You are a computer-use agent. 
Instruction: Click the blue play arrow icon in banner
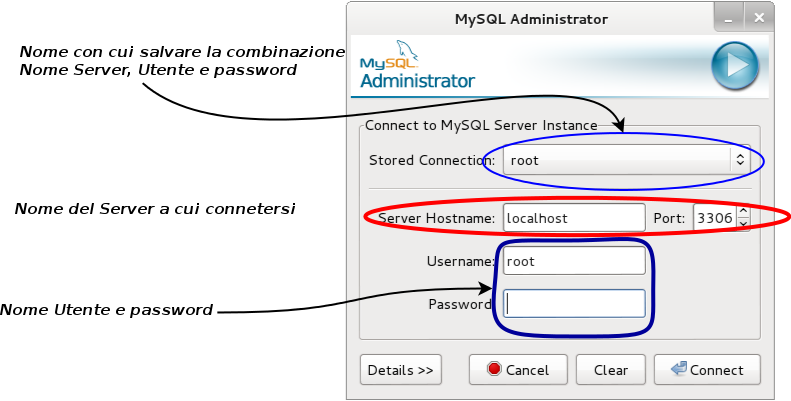coord(735,66)
